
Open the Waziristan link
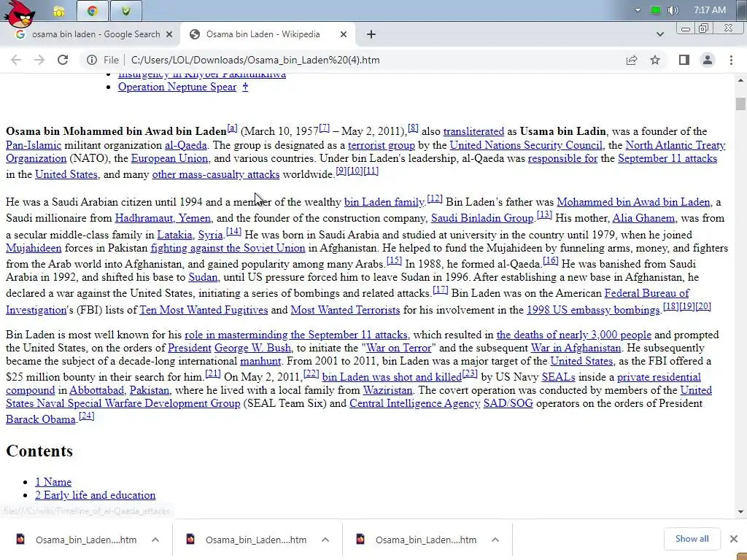[388, 391]
